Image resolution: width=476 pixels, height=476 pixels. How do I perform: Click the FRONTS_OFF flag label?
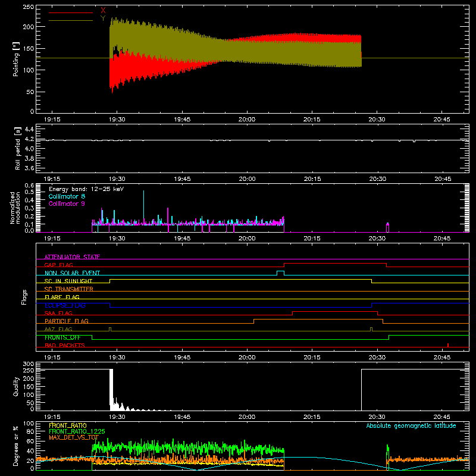tap(62, 337)
